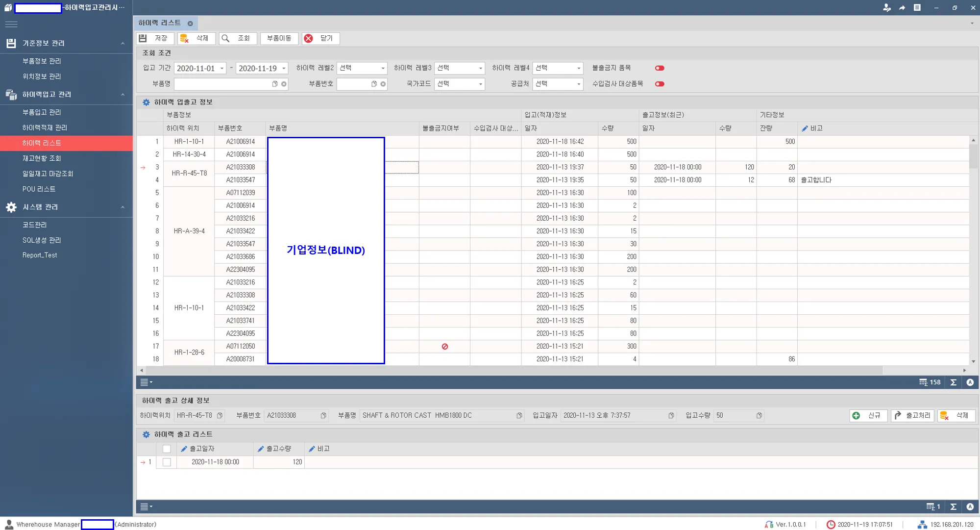Open the 하이랙 레벨2 dropdown
Screen dimensions: 980x530
click(x=383, y=68)
